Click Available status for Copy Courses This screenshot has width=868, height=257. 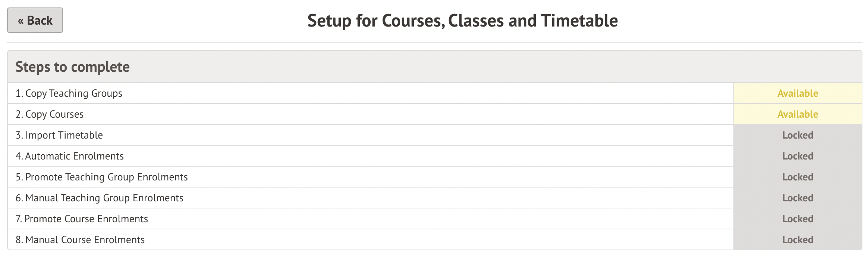click(x=798, y=114)
